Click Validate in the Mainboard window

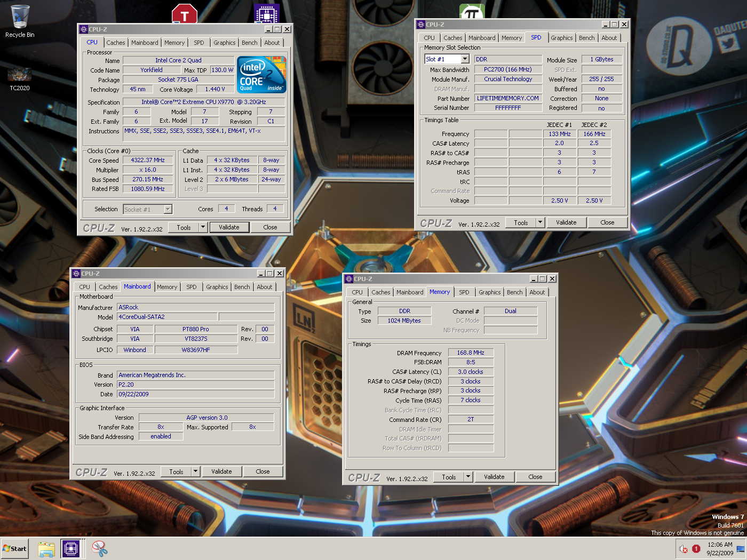[x=221, y=471]
